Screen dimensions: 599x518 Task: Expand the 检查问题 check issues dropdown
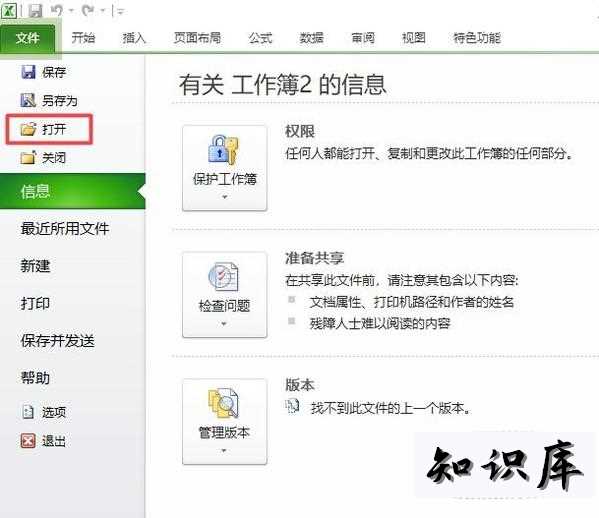tap(225, 295)
